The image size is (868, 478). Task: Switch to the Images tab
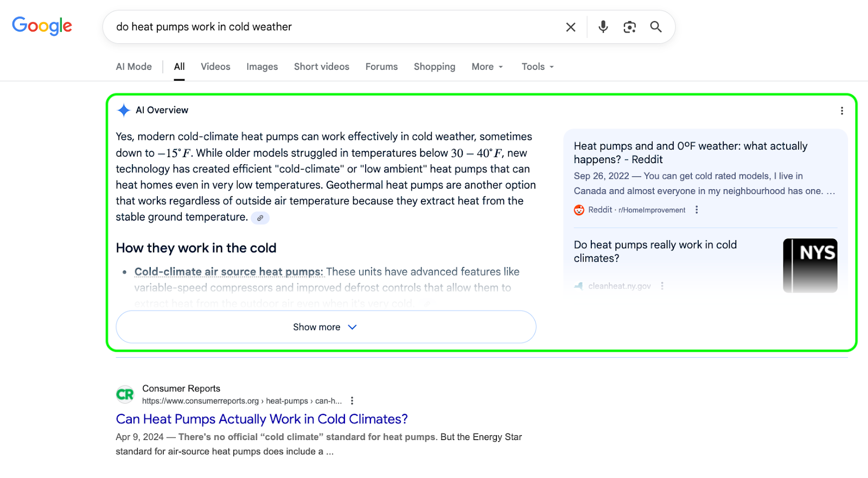click(x=262, y=67)
